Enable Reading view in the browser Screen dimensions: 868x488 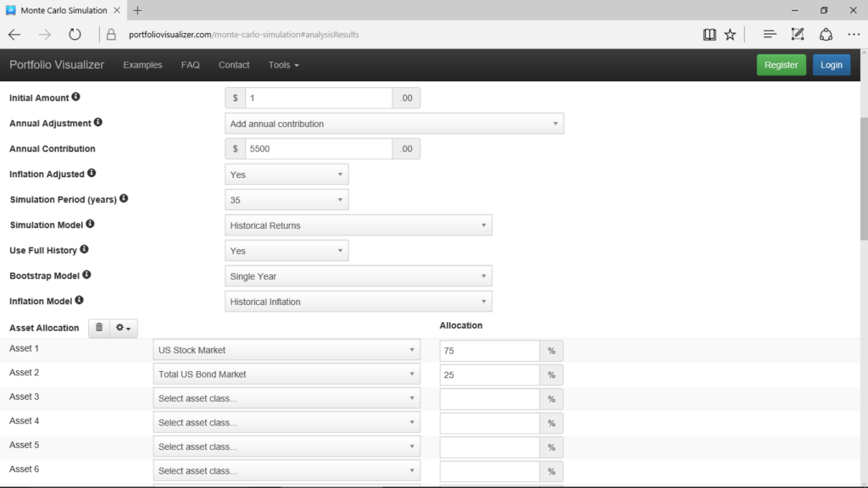[x=709, y=34]
